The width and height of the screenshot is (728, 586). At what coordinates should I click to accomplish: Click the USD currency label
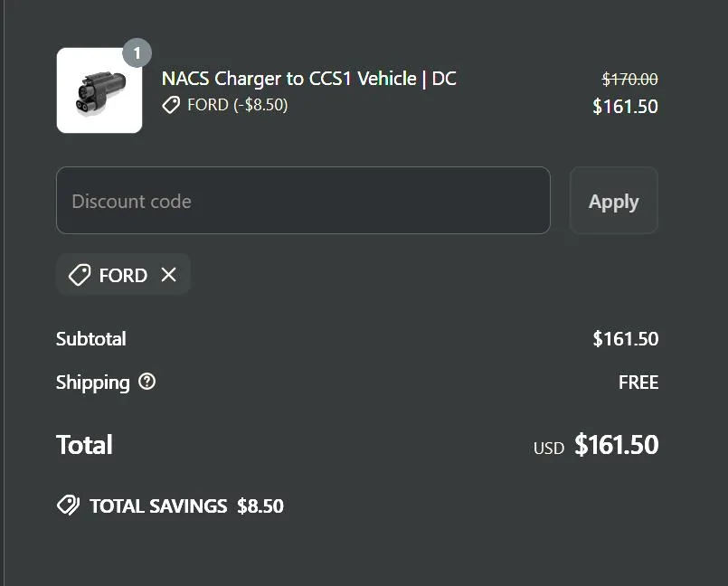548,448
